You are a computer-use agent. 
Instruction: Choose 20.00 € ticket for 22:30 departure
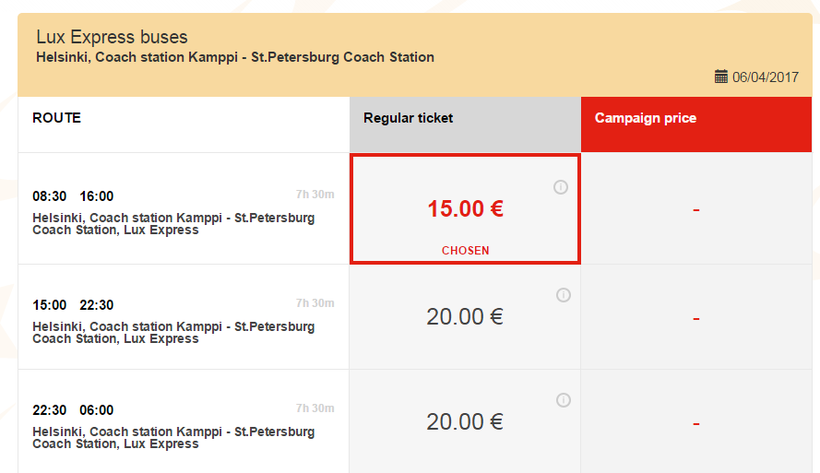coord(465,422)
